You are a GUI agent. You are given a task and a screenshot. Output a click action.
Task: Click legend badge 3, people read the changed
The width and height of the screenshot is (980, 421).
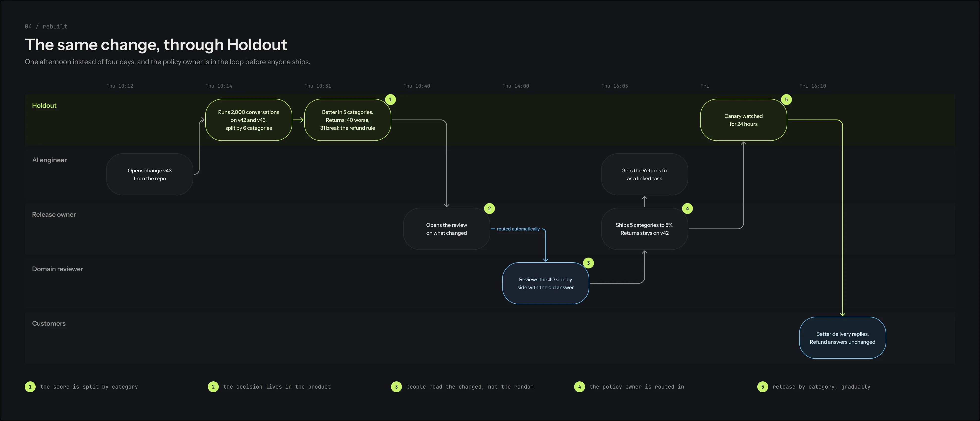tap(396, 387)
